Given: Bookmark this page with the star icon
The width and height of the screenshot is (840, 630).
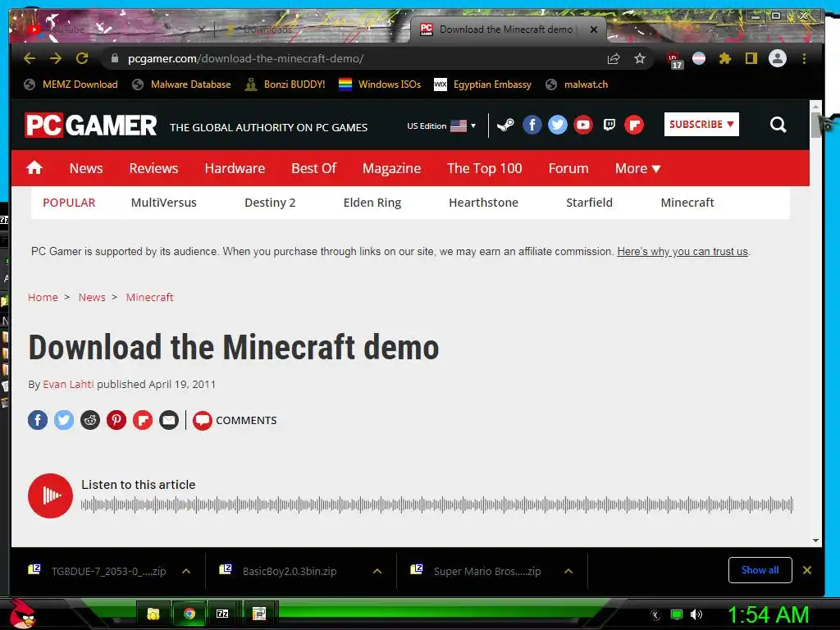Looking at the screenshot, I should pyautogui.click(x=640, y=58).
